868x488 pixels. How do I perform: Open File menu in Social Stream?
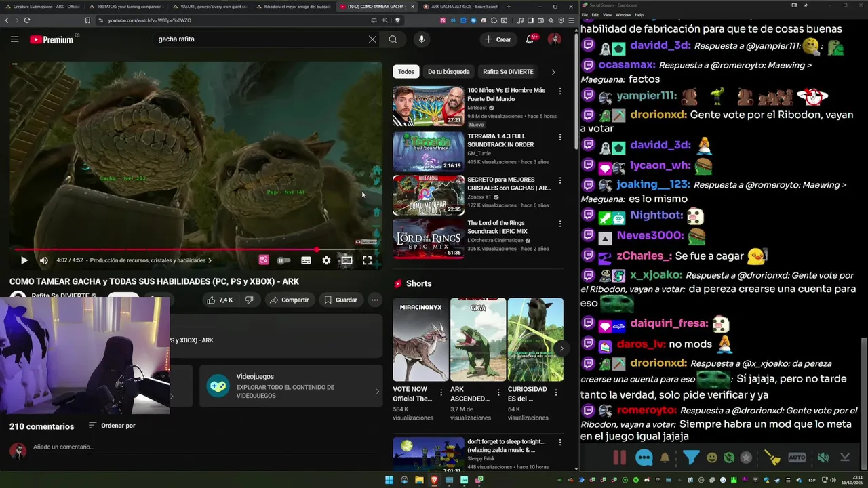click(x=585, y=14)
